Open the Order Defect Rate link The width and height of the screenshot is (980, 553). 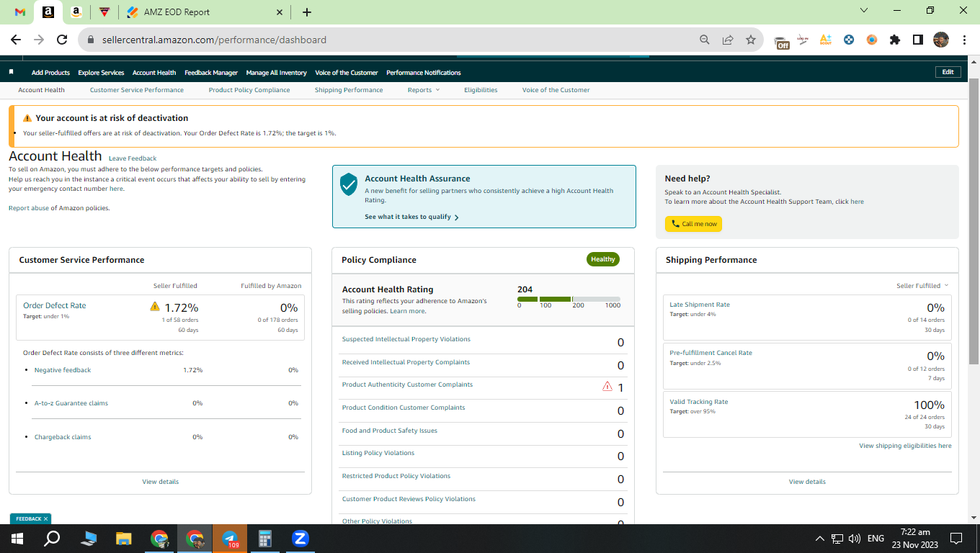tap(55, 305)
